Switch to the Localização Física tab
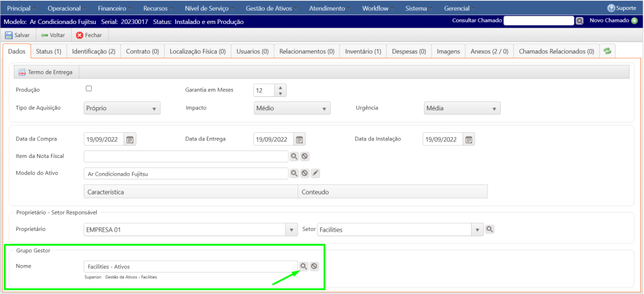 [197, 51]
